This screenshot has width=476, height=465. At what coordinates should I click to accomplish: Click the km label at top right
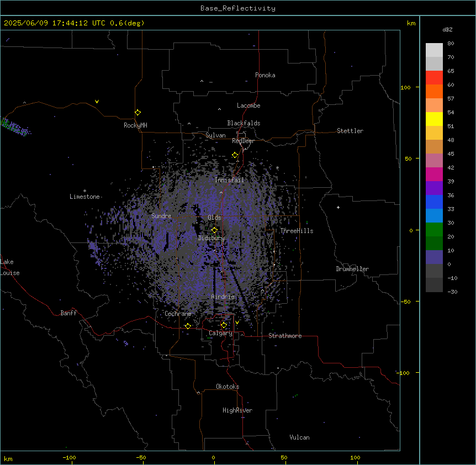[x=411, y=23]
